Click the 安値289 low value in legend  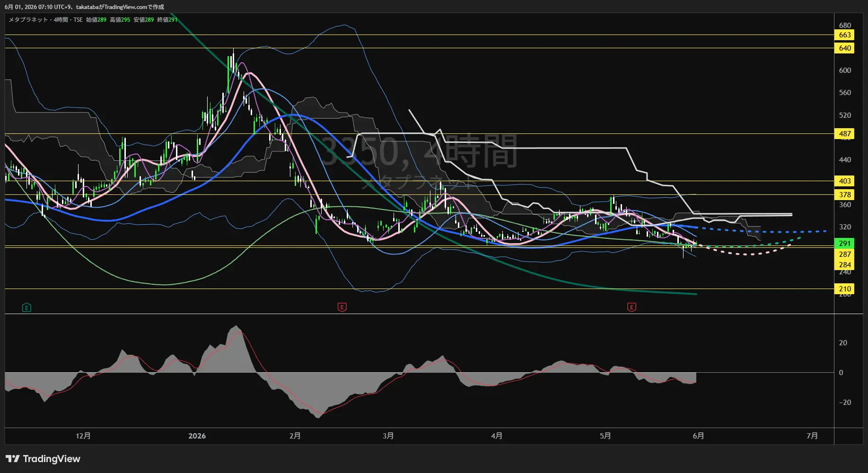pos(143,20)
